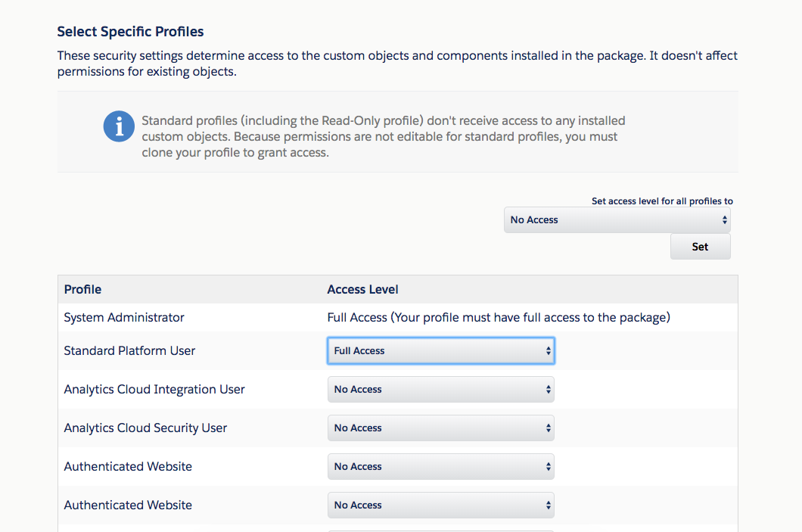Click the Standard Platform User profile name
The width and height of the screenshot is (802, 532).
pyautogui.click(x=129, y=351)
